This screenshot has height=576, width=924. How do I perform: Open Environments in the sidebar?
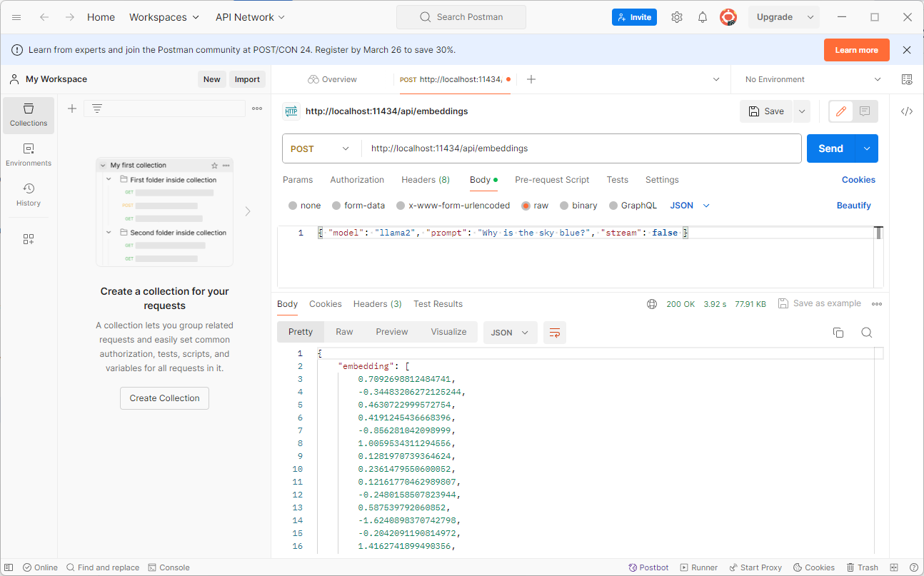[29, 155]
